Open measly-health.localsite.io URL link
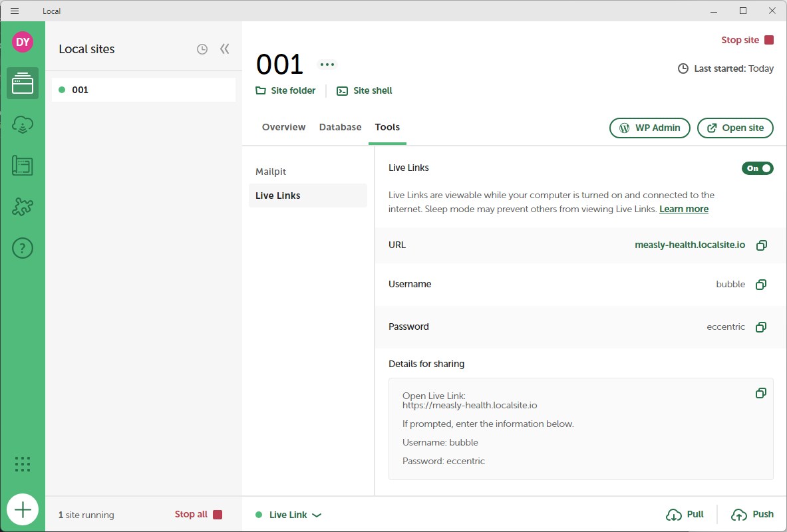787x532 pixels. point(690,245)
